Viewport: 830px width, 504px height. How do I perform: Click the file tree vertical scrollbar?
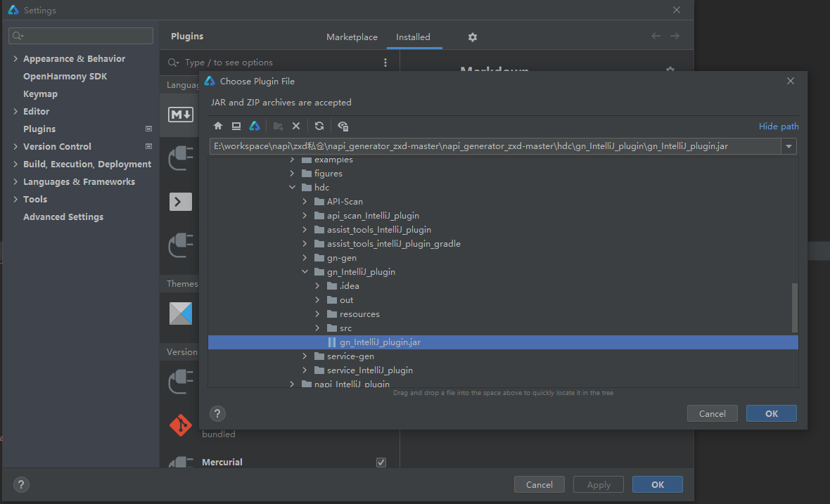coord(795,307)
